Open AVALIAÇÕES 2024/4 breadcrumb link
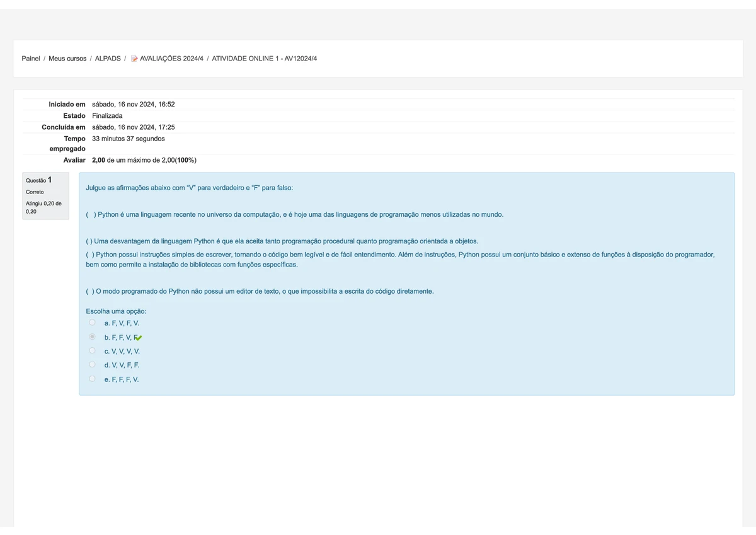Screen dimensions: 756x535 pyautogui.click(x=171, y=59)
